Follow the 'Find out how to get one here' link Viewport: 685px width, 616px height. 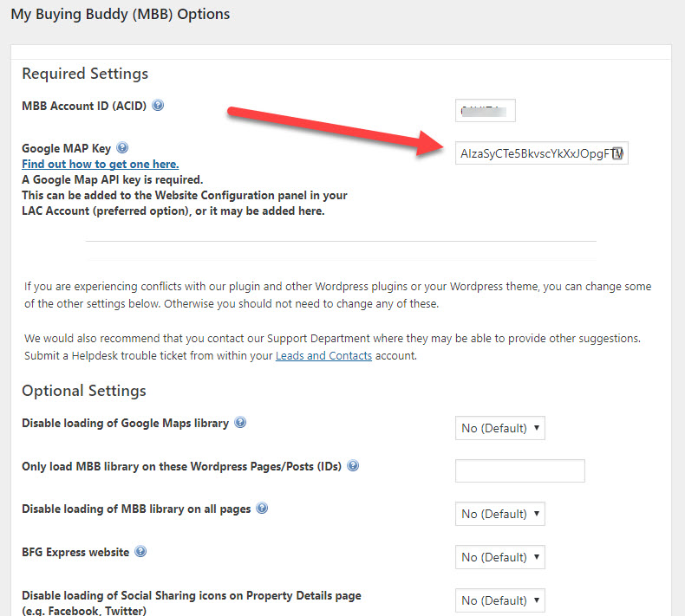[x=101, y=164]
